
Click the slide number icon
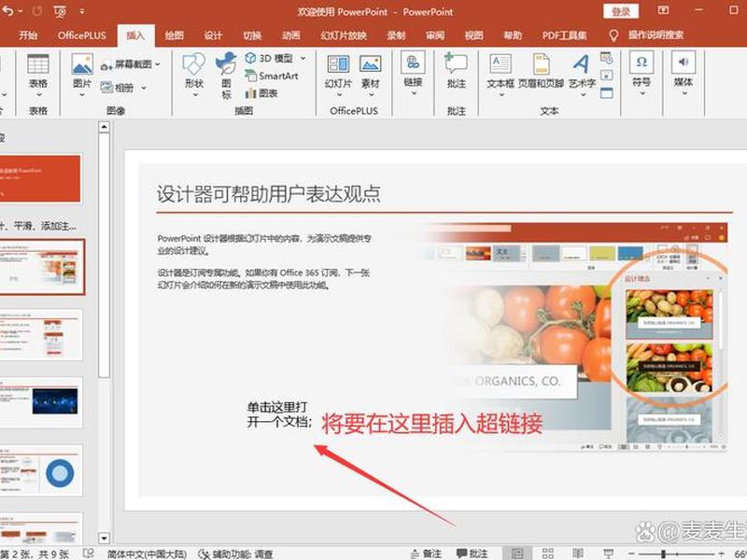606,76
